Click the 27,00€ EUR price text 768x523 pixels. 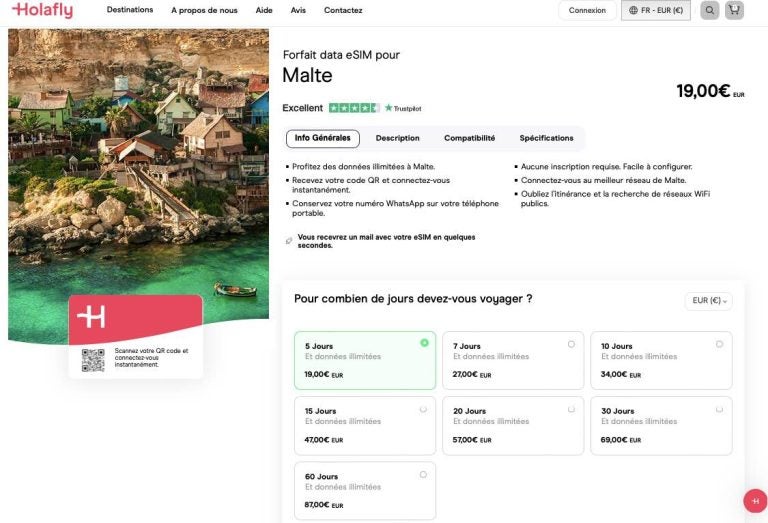click(x=472, y=375)
